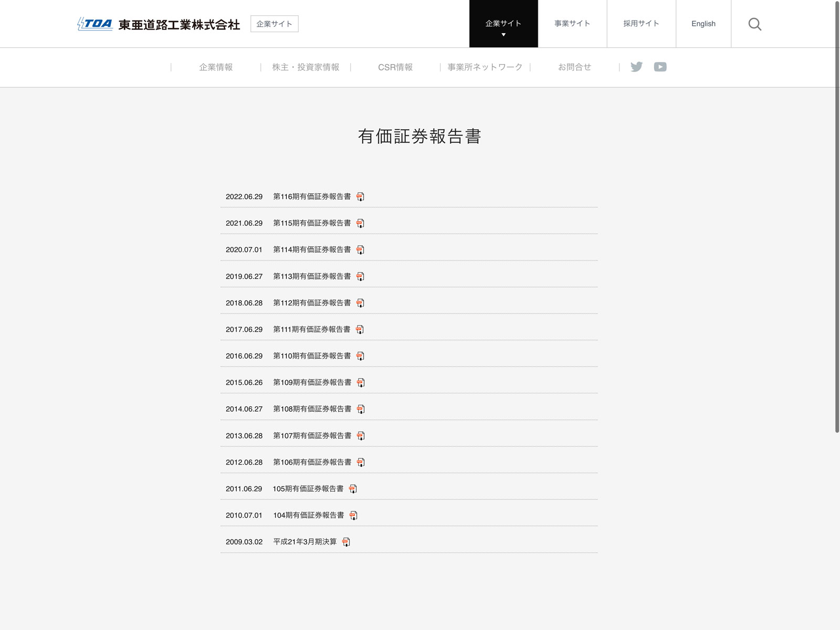
Task: Click PDF icon beside 平成21年3月期決算
Action: pos(346,542)
